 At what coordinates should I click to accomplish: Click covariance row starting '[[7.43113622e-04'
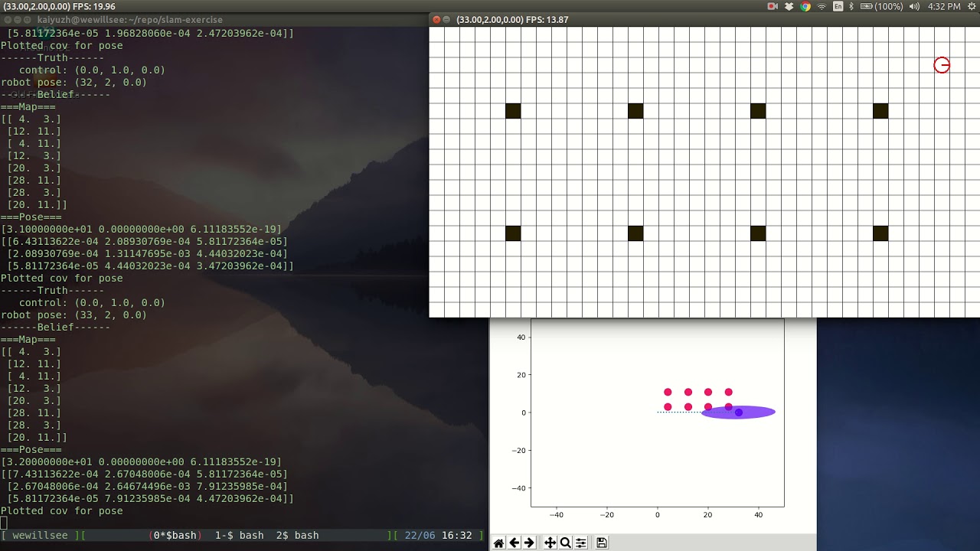[x=144, y=474]
